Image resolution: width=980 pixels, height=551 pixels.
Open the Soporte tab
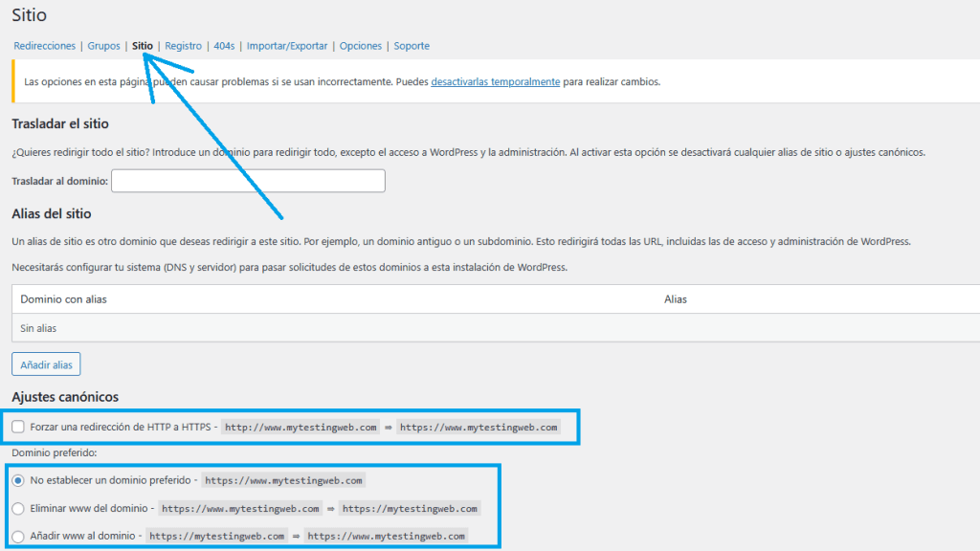coord(412,46)
